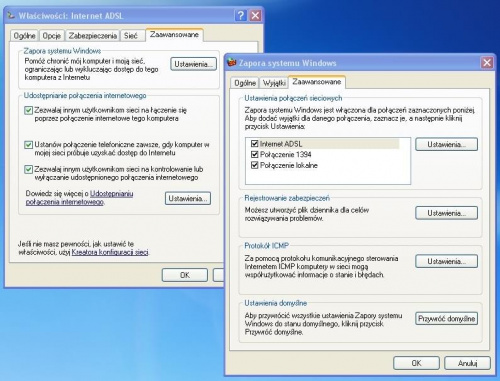
Task: Open the Udostępnianiu połączenia internetowego link
Action: pos(79,198)
